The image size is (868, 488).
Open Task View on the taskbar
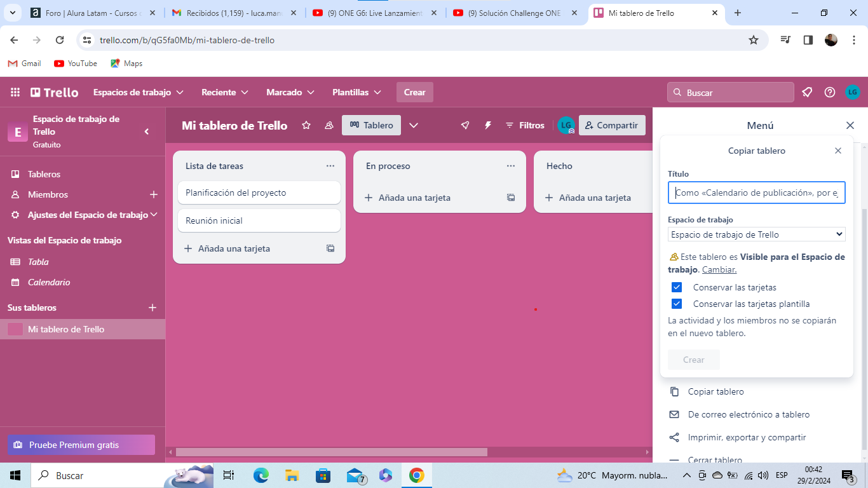coord(229,475)
